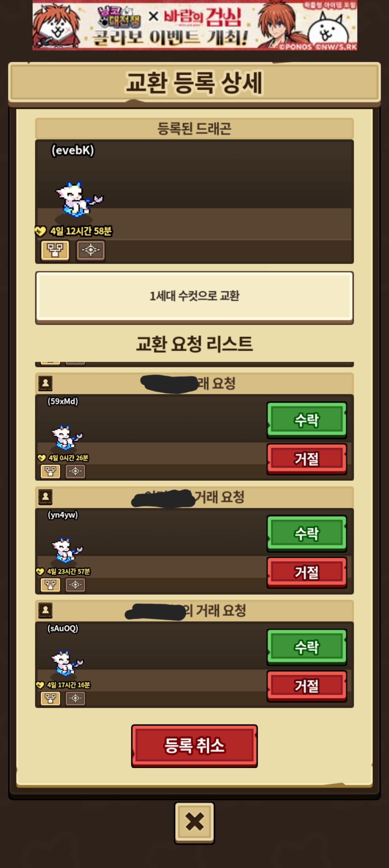Cancel registration with 등록 취소 button

pyautogui.click(x=194, y=746)
